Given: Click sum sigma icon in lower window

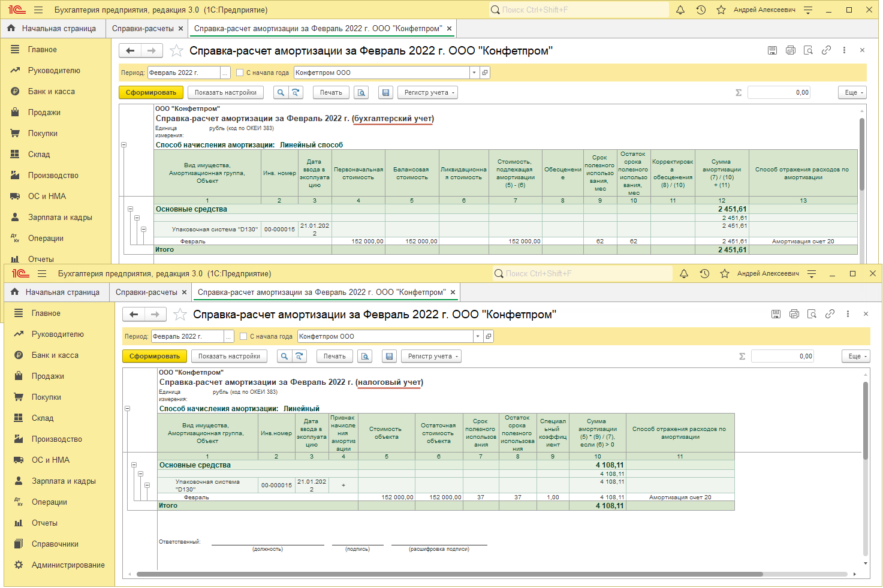Looking at the screenshot, I should 742,356.
